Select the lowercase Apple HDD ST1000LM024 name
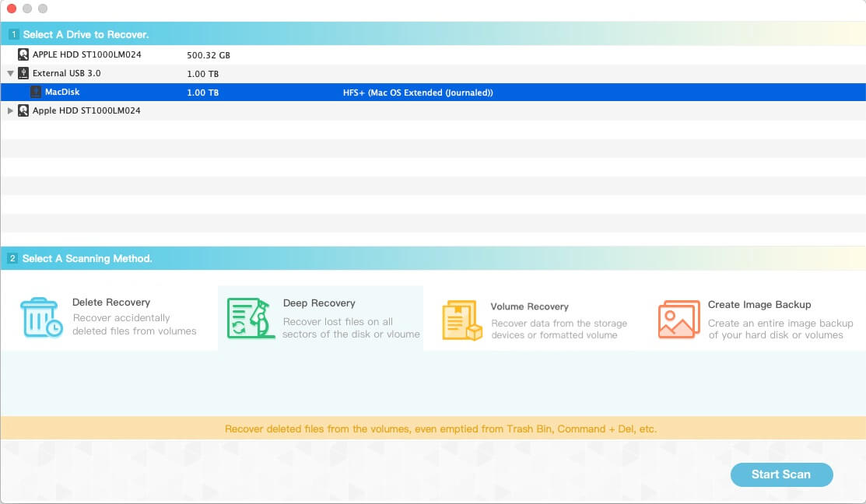The image size is (866, 504). click(x=86, y=110)
